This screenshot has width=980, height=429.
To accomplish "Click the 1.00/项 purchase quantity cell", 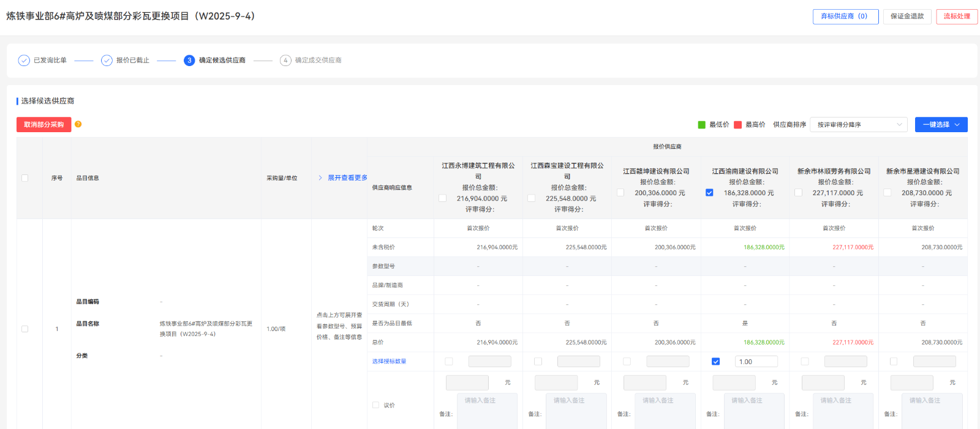I will pos(276,329).
